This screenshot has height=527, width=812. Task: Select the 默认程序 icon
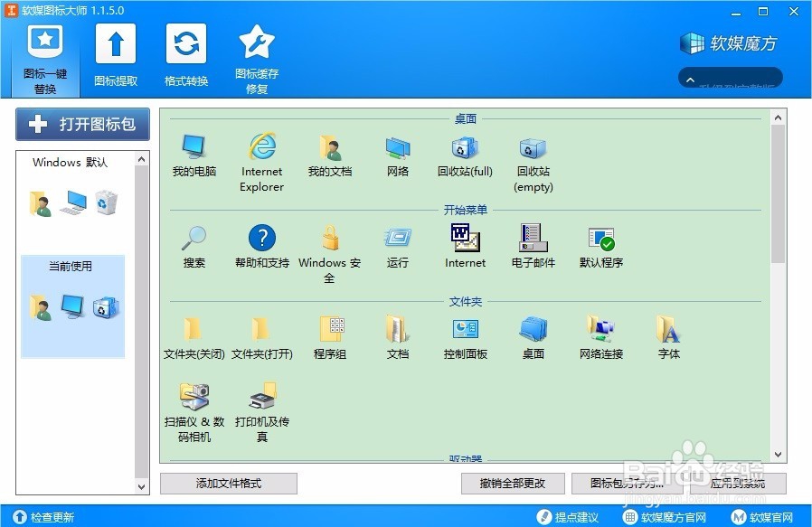(600, 240)
